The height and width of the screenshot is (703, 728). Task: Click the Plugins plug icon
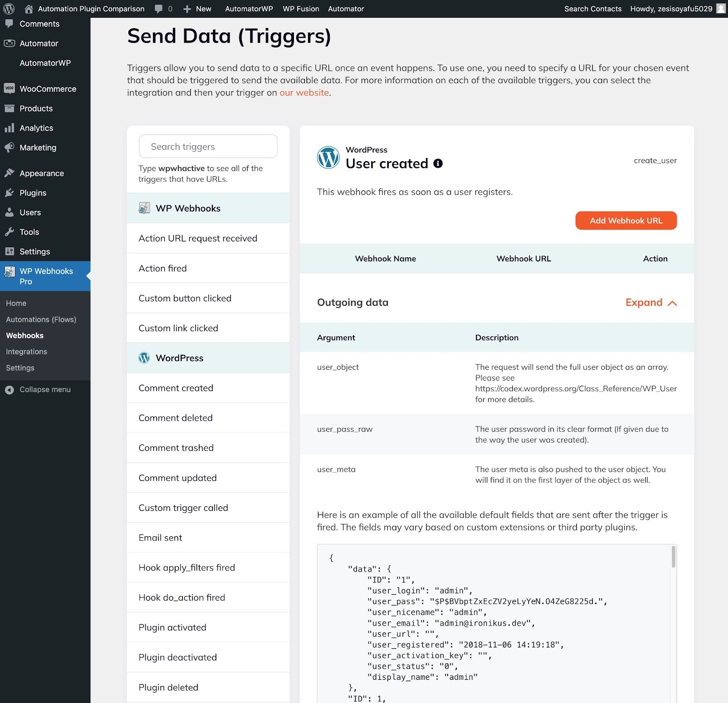tap(9, 193)
